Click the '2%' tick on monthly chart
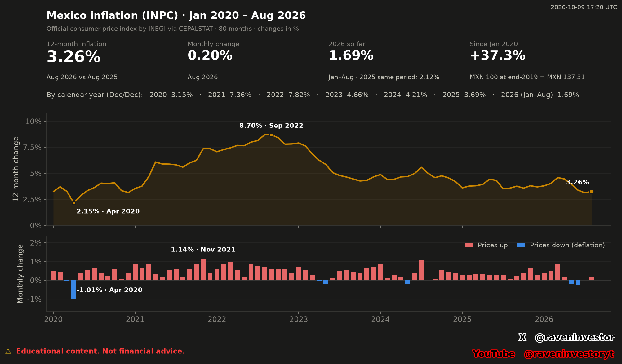 click(x=36, y=243)
